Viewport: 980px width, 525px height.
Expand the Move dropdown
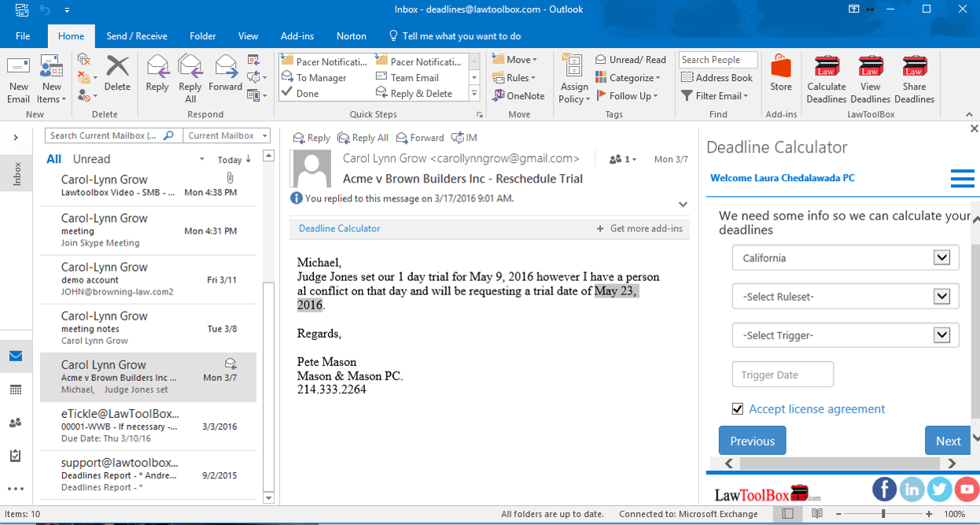click(x=514, y=60)
